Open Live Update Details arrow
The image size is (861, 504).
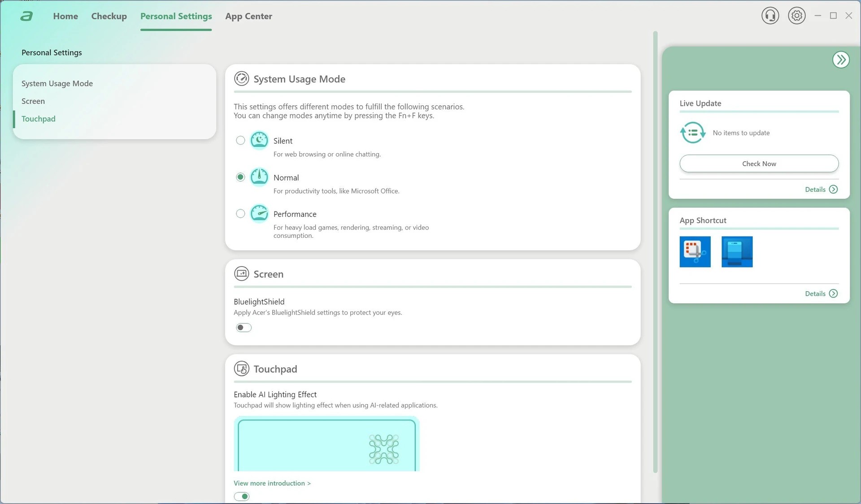[x=833, y=190]
